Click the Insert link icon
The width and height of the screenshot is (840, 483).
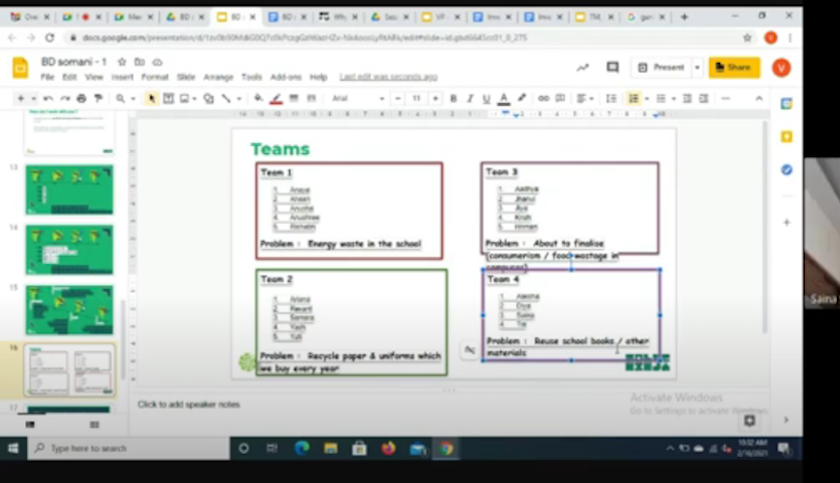(x=543, y=99)
